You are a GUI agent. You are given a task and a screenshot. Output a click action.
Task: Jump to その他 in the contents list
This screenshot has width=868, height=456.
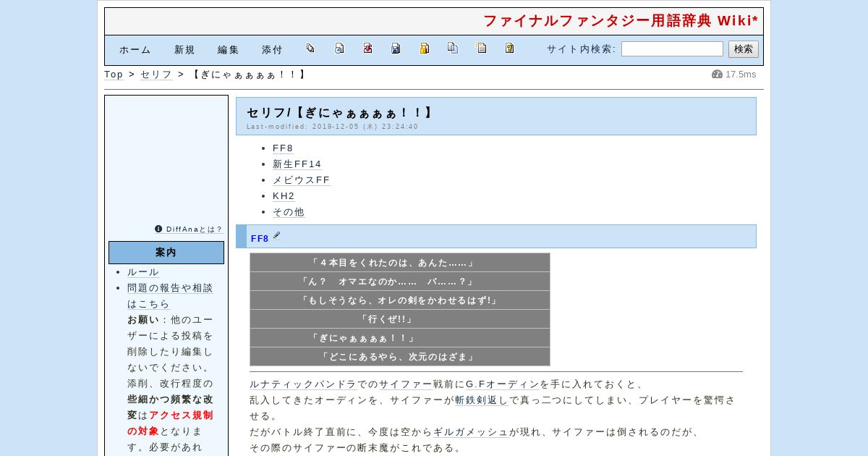point(289,212)
